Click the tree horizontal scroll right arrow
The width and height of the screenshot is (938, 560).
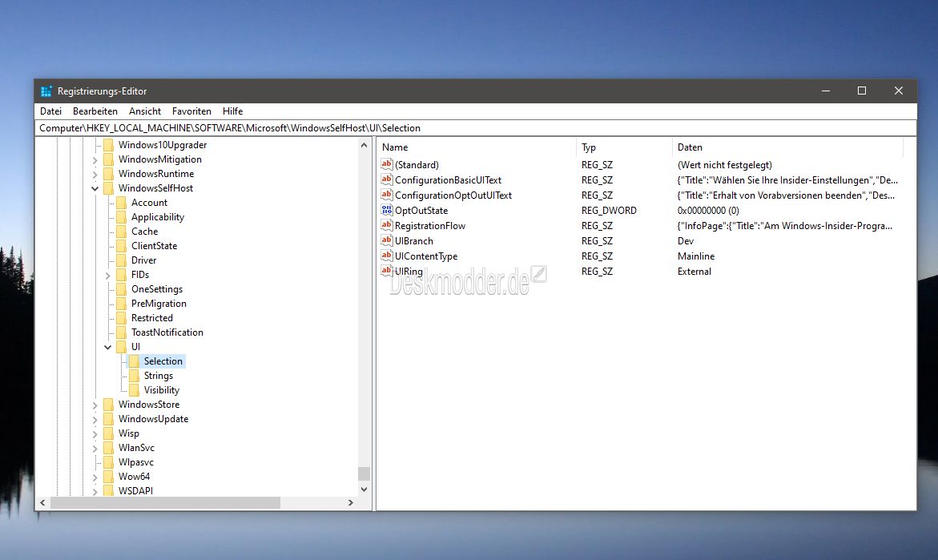coord(351,503)
